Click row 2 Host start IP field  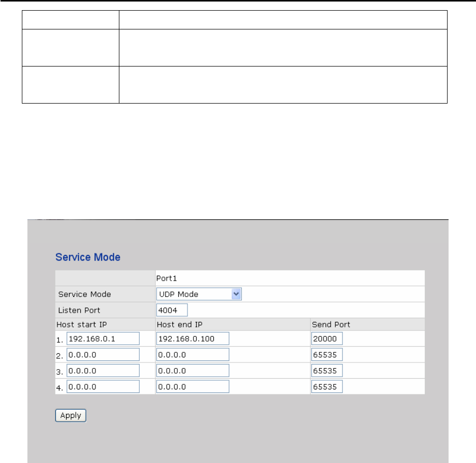click(103, 355)
